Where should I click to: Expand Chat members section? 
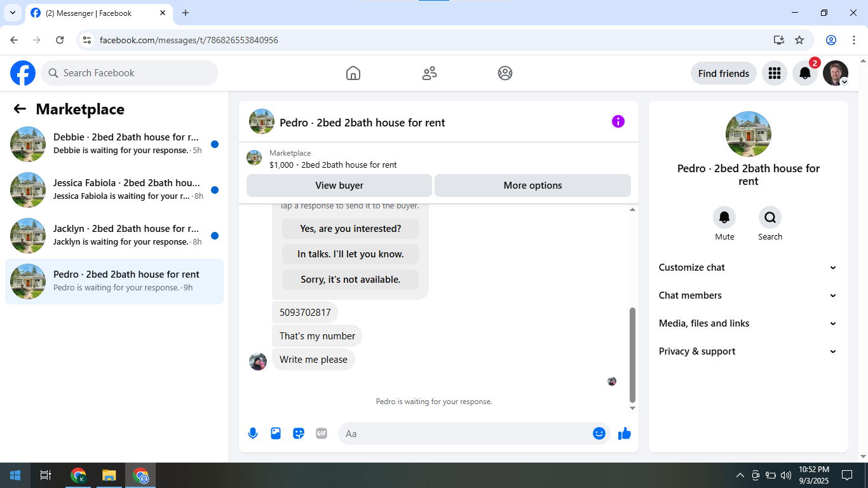(x=749, y=295)
